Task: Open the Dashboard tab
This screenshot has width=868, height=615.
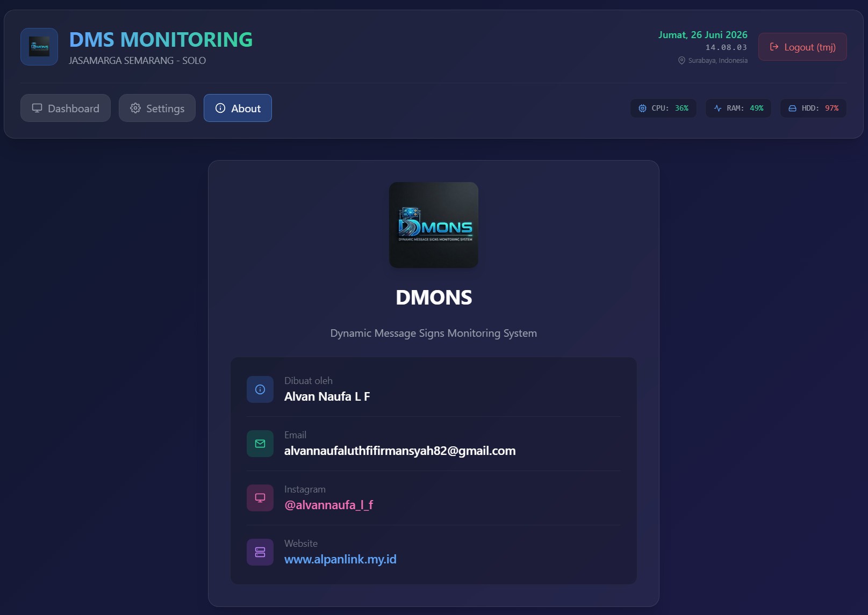Action: [66, 108]
